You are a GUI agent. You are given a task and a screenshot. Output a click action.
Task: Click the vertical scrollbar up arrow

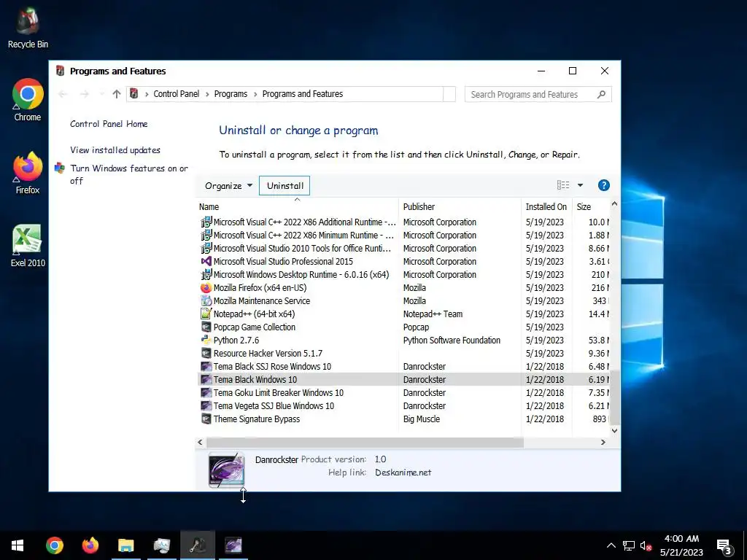click(614, 204)
